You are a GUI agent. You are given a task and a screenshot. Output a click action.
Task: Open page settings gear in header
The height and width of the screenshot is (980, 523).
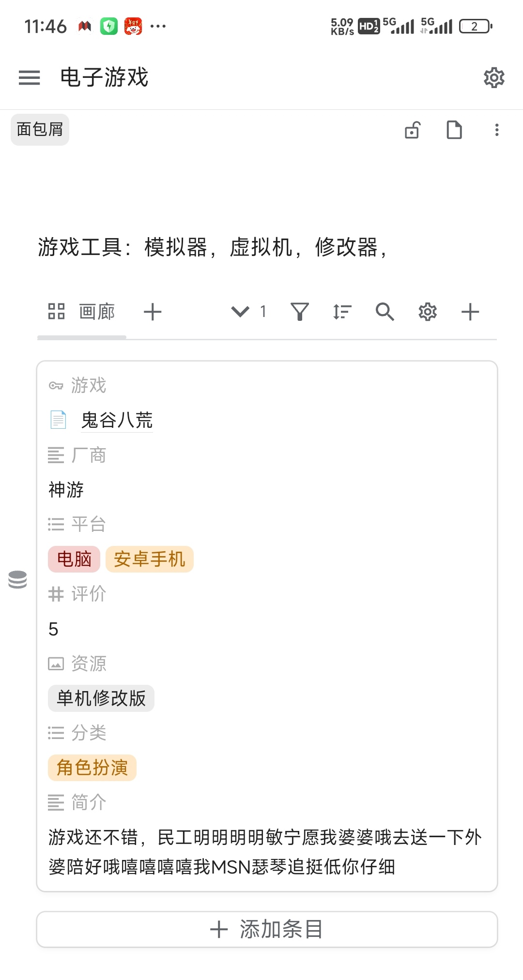click(494, 77)
